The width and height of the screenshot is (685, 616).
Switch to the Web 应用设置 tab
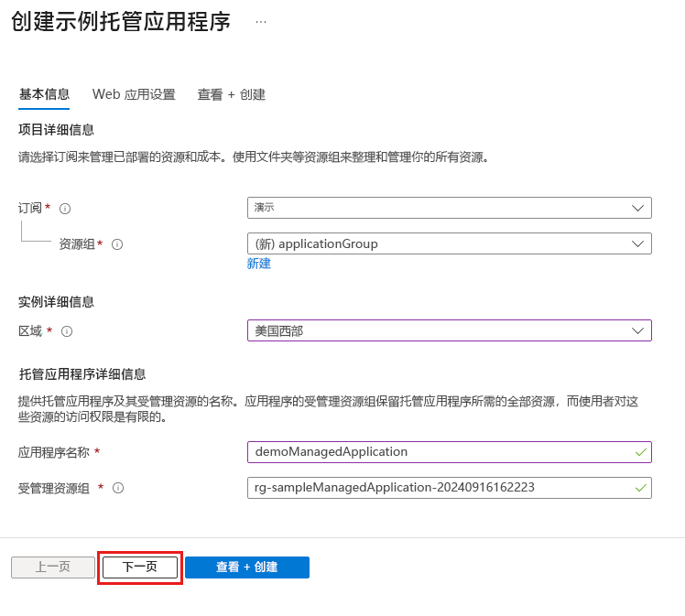[134, 94]
